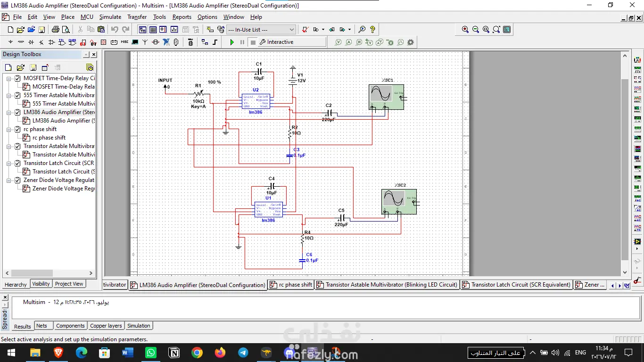
Task: Collapse the Transistor Latch Circuit tree node
Action: 9,163
